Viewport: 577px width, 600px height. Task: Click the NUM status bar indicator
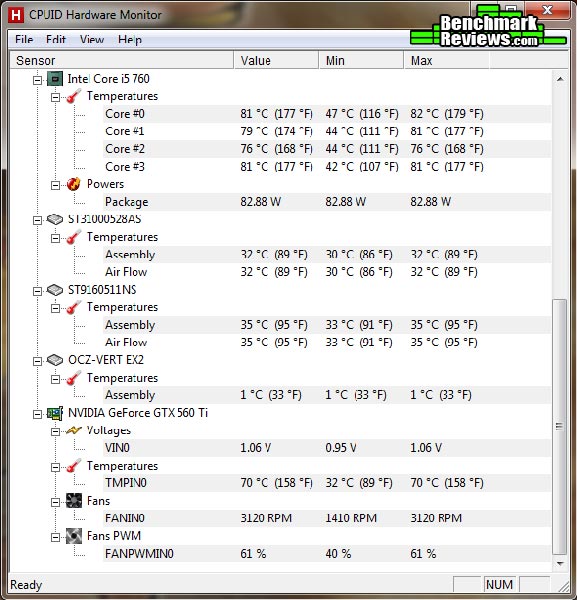pyautogui.click(x=499, y=585)
